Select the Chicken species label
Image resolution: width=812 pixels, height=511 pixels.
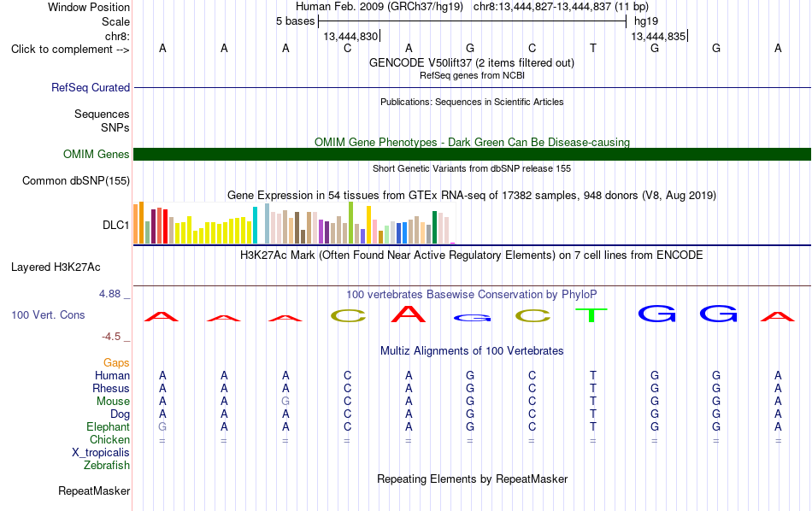pos(109,439)
